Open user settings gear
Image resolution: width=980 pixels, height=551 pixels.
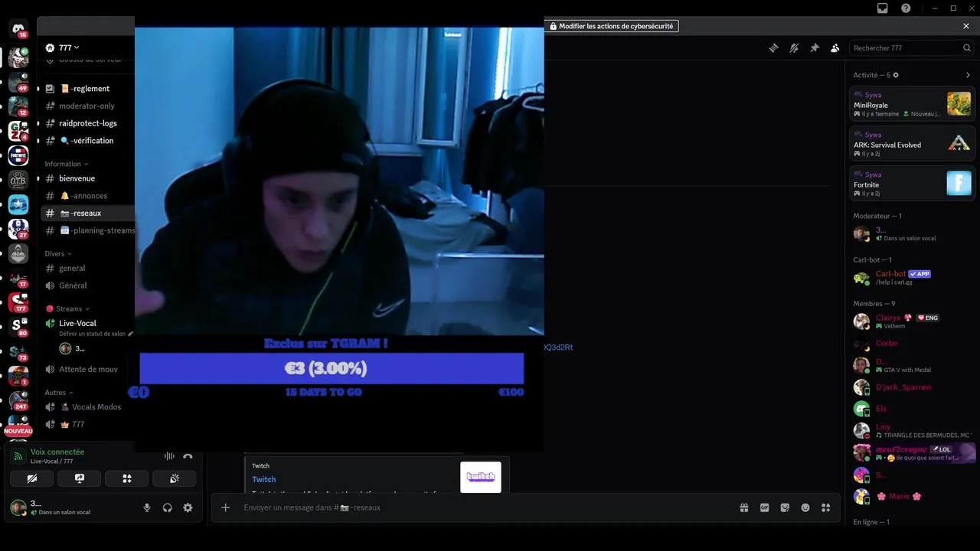click(188, 507)
